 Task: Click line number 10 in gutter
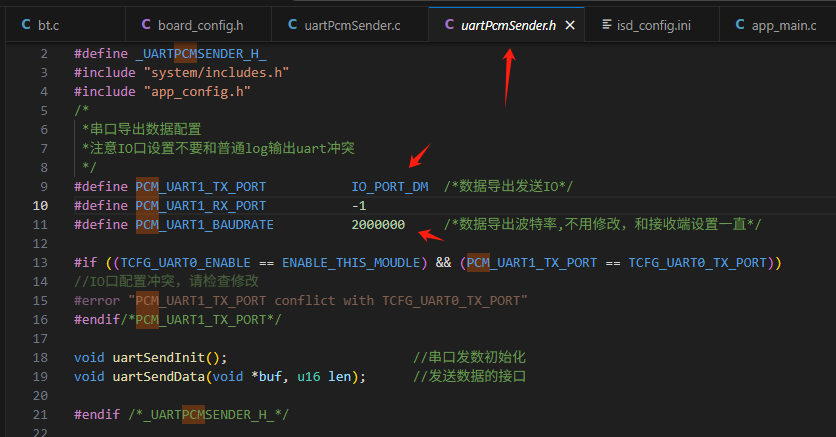(40, 206)
